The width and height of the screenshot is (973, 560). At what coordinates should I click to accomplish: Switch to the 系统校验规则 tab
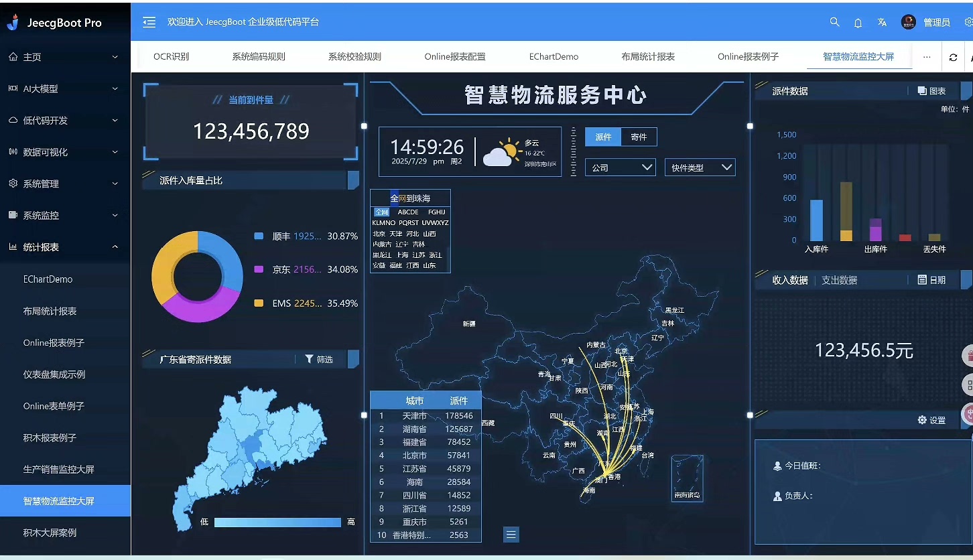click(354, 57)
